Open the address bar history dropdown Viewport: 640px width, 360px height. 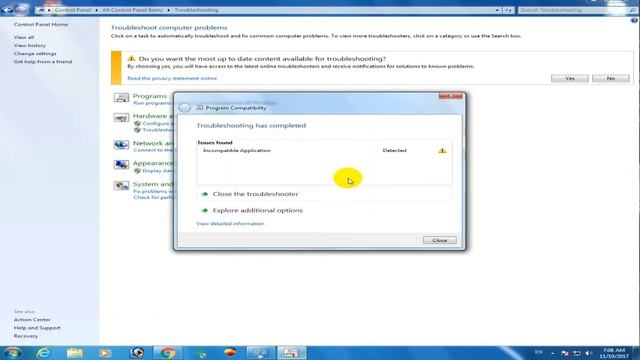coord(497,10)
